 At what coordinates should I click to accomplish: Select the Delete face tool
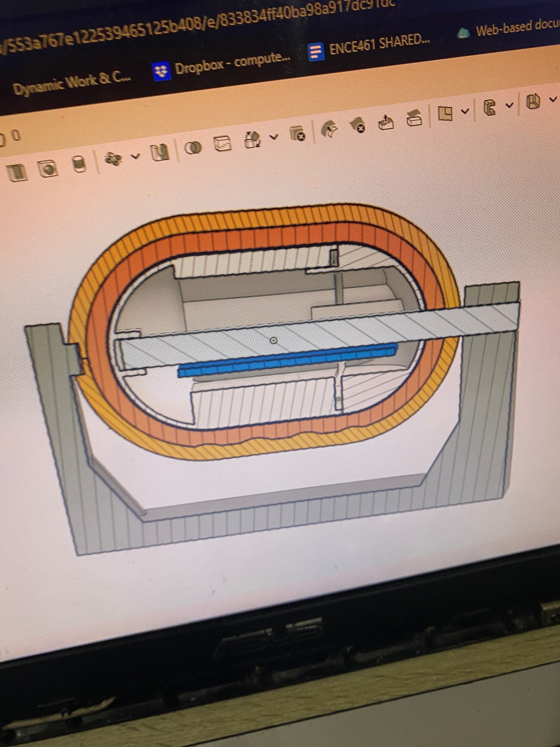tap(358, 125)
